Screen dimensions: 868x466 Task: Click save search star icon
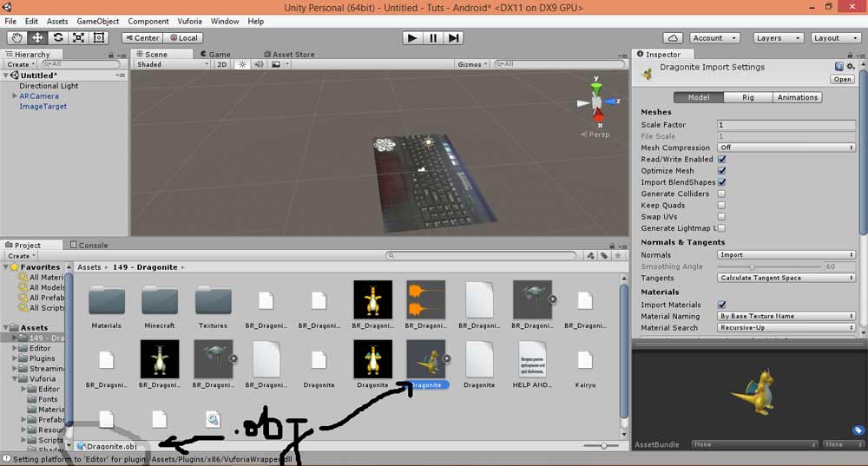point(618,255)
